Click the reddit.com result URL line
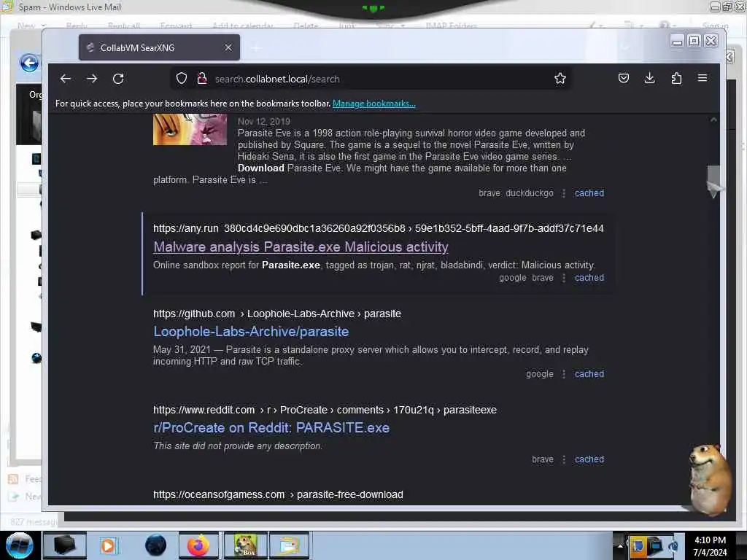Screen dimensions: 747x560 point(325,410)
